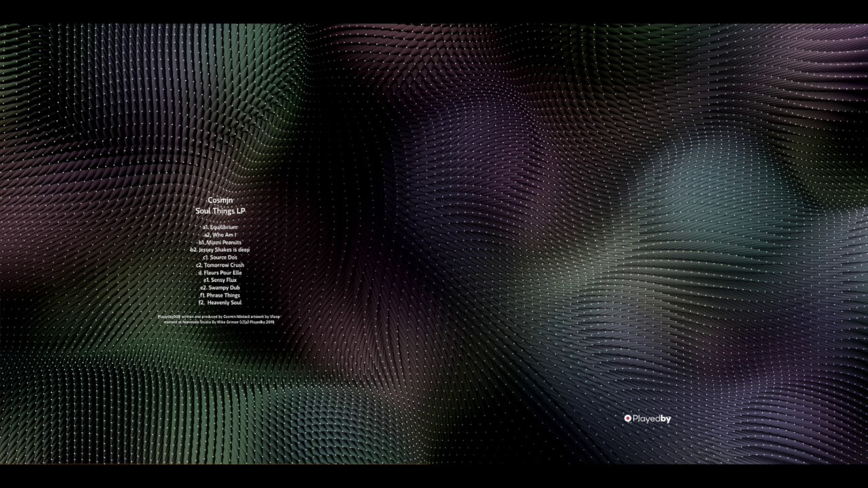This screenshot has width=868, height=488.
Task: Select track "d. Fleurs Pour Elle"
Action: click(220, 272)
